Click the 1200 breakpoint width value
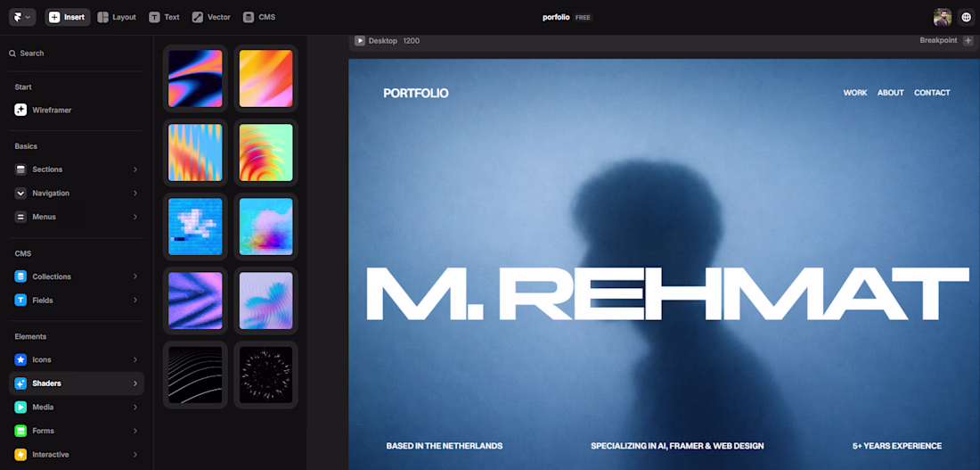This screenshot has height=470, width=980. click(412, 41)
